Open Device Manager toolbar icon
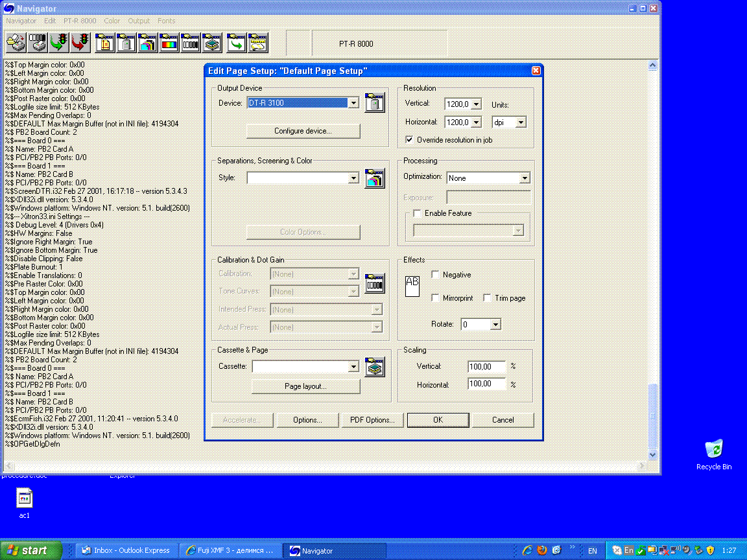 click(x=126, y=43)
